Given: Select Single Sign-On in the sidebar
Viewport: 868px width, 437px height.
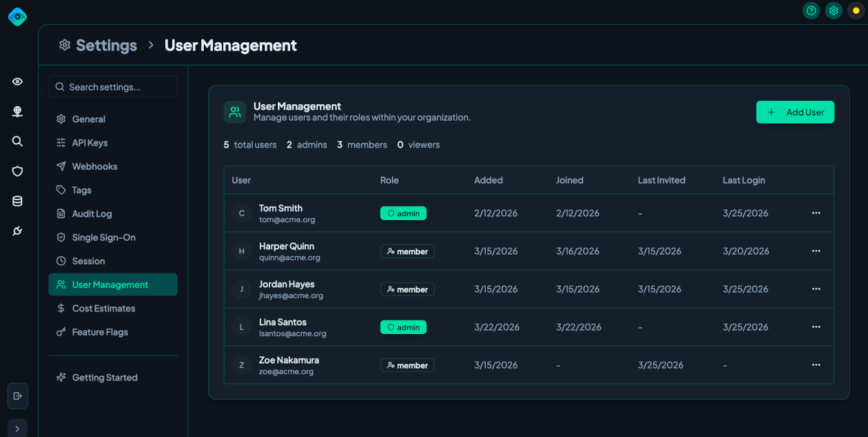Looking at the screenshot, I should click(104, 237).
